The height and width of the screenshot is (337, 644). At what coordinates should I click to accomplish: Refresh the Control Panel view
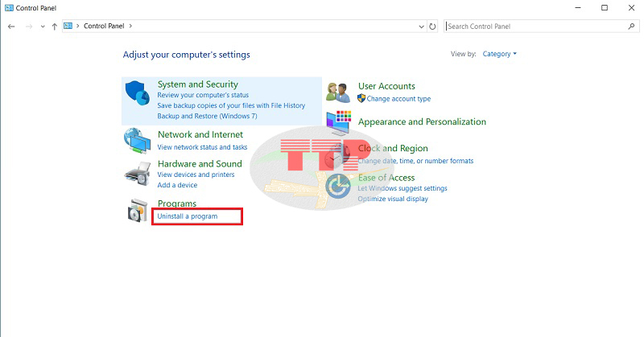click(x=432, y=27)
